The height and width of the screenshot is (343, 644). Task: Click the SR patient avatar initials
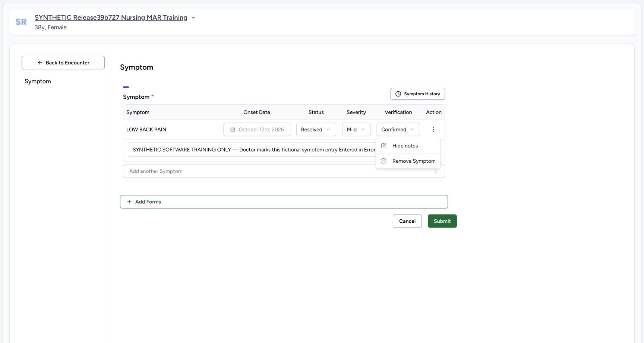coord(21,22)
